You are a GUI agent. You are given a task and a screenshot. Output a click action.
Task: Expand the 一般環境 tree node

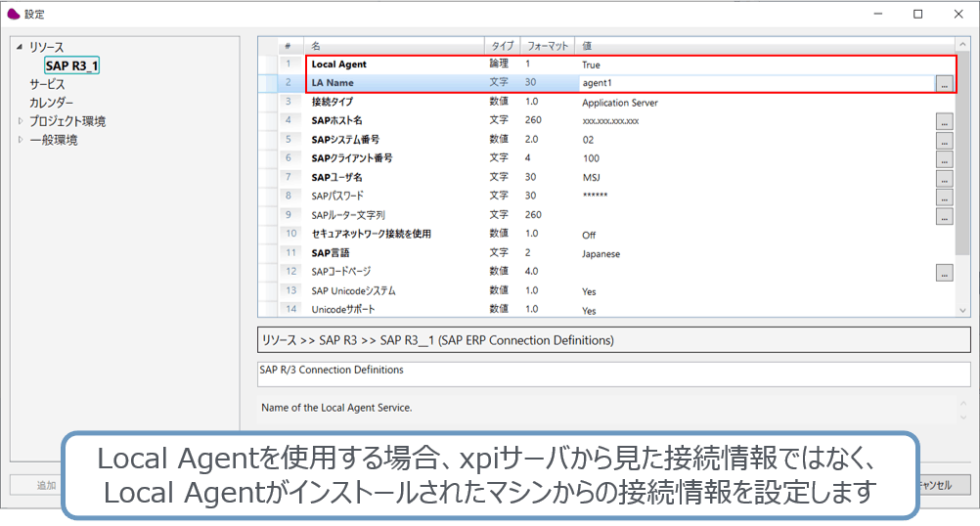(20, 140)
